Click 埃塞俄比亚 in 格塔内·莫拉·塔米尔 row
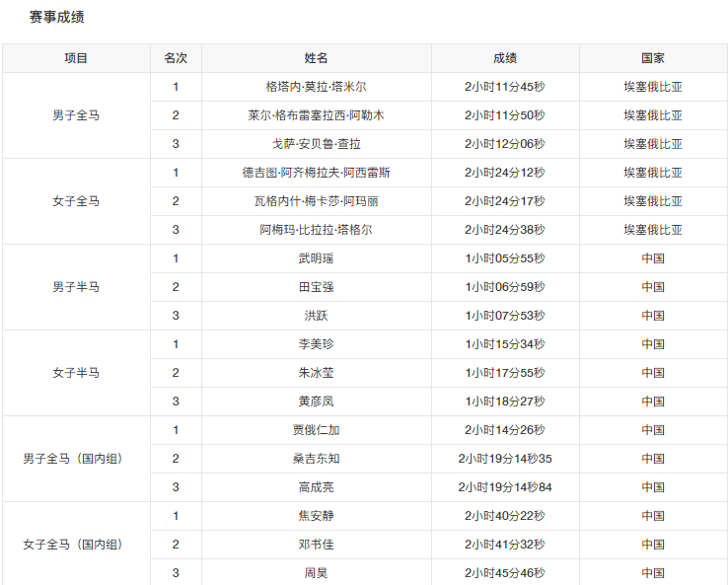This screenshot has height=585, width=728. click(x=653, y=87)
